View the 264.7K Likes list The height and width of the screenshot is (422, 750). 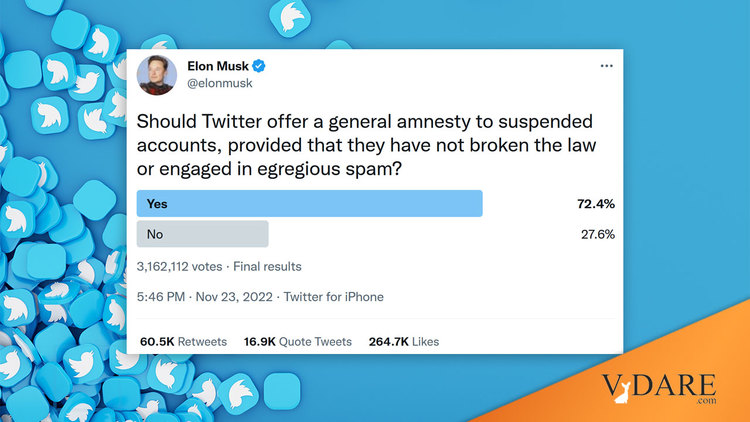pyautogui.click(x=404, y=342)
